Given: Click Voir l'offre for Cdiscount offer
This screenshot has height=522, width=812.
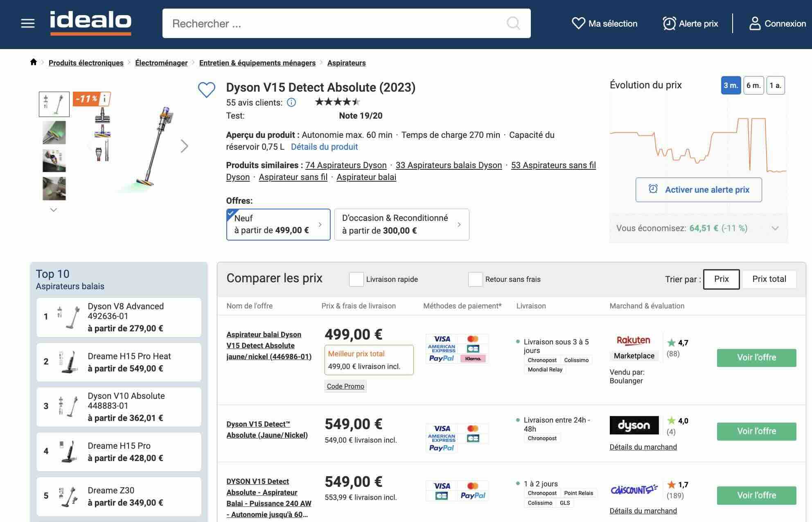Looking at the screenshot, I should 756,495.
